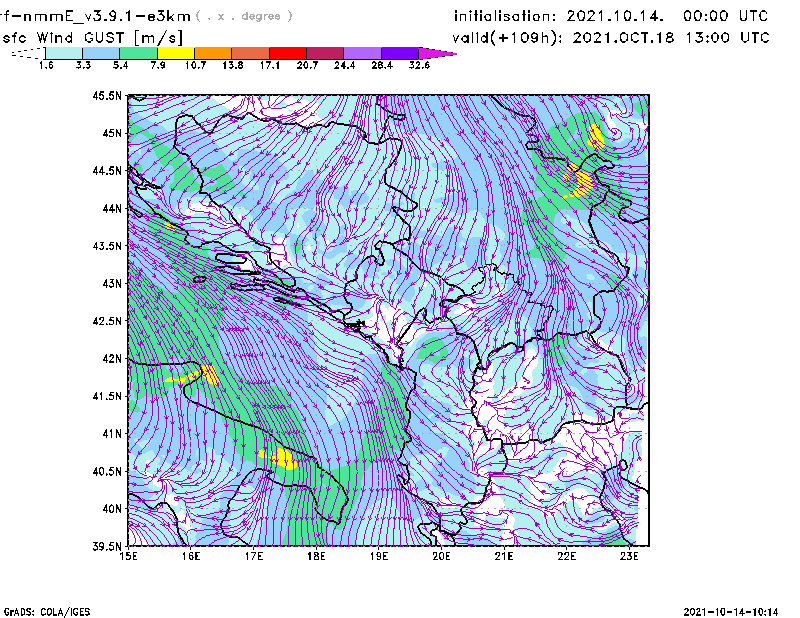
Task: Click the 44N latitude label
Action: pyautogui.click(x=112, y=208)
